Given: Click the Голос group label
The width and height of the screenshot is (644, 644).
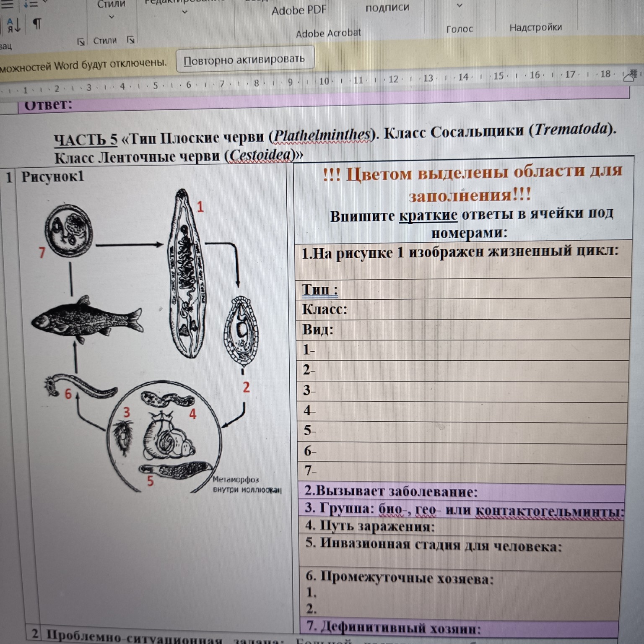Looking at the screenshot, I should (460, 29).
